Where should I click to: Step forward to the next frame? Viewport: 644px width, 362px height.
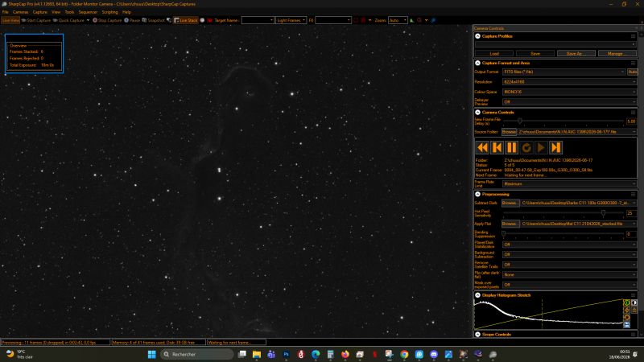pos(555,147)
